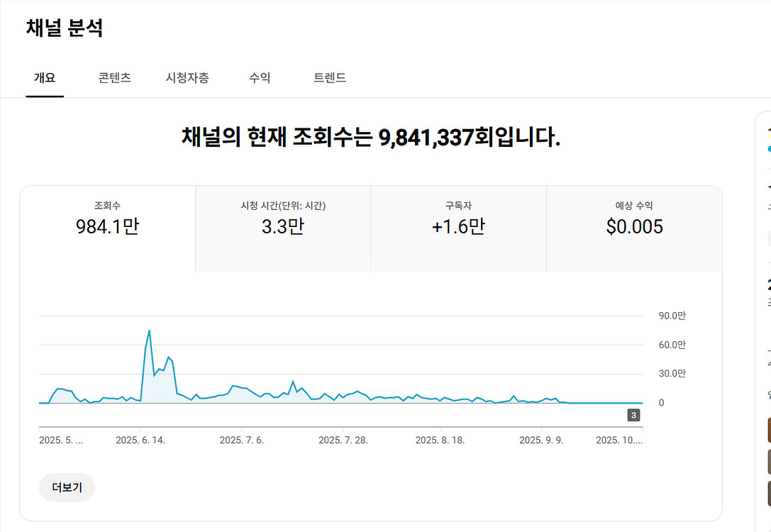The height and width of the screenshot is (532, 771).
Task: Select the 2025. 7. 28. axis date
Action: [343, 440]
